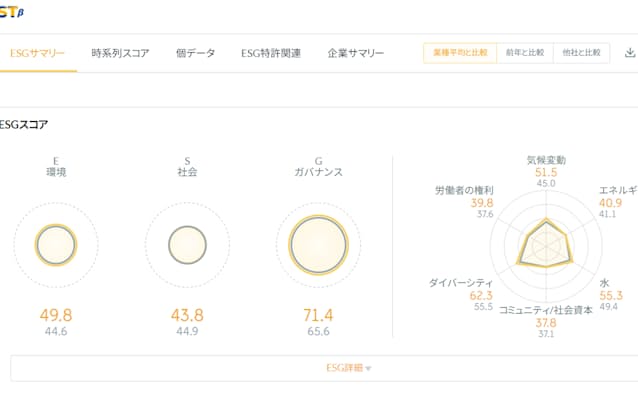Click the ダイバーシティ score 62.3
This screenshot has width=638, height=399.
pos(481,296)
